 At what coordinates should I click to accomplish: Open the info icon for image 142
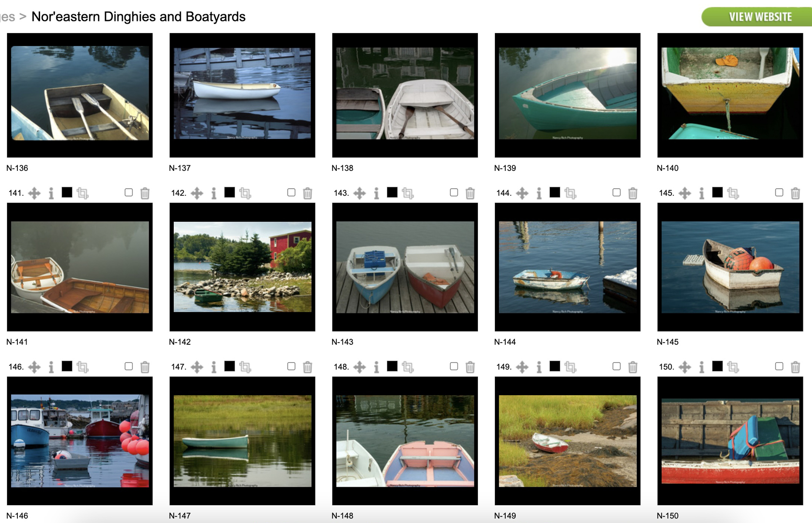click(214, 193)
